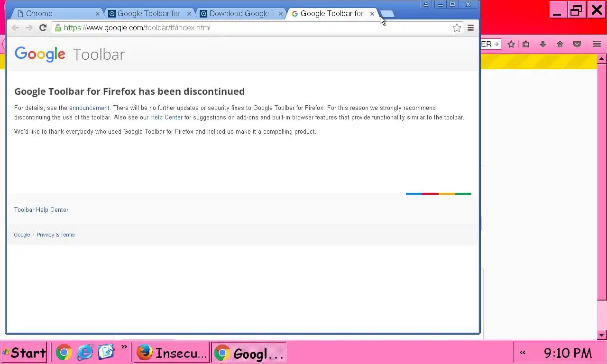This screenshot has height=364, width=607.
Task: Open Firefox bookmarks list icon
Action: pyautogui.click(x=526, y=44)
